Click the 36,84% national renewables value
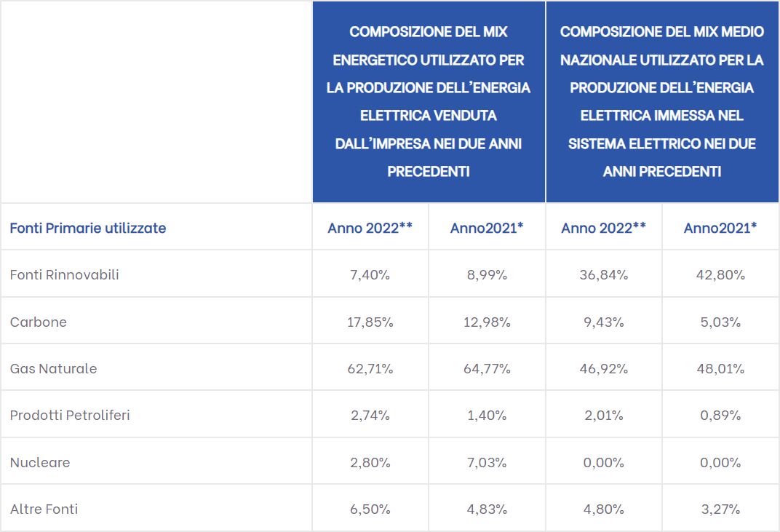Viewport: 780px width, 532px height. tap(604, 274)
